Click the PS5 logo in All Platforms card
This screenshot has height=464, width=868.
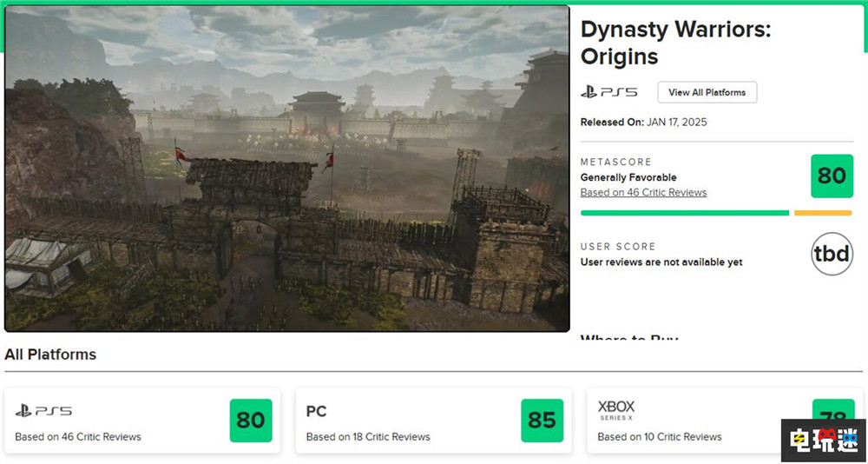pos(43,411)
